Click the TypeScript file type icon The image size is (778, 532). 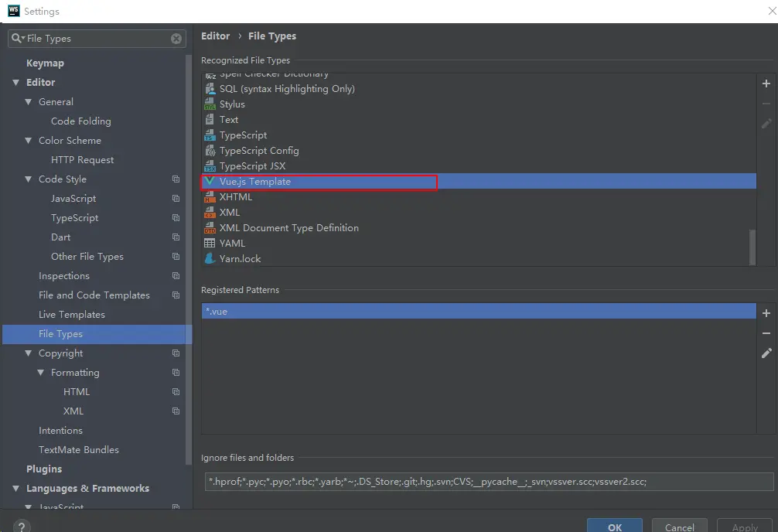210,135
